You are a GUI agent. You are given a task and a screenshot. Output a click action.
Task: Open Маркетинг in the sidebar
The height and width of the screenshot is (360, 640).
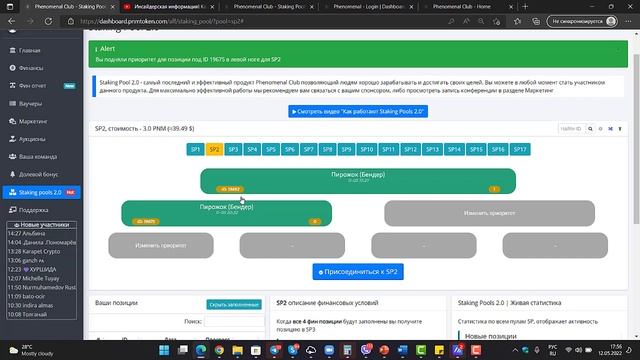[x=33, y=121]
